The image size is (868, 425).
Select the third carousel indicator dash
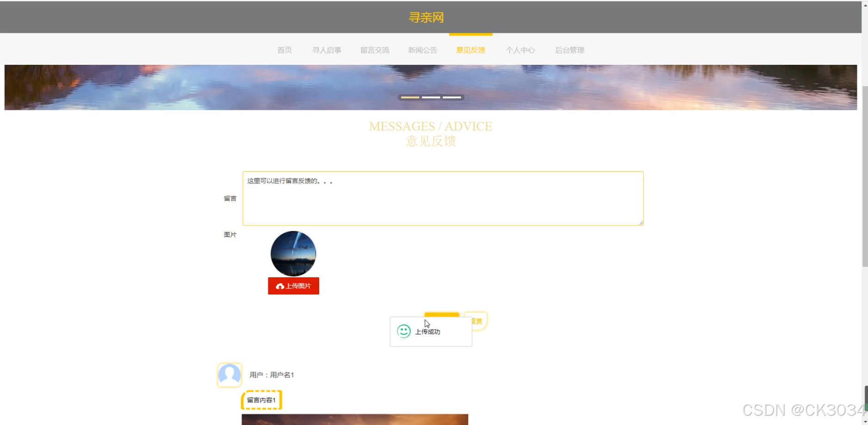tap(452, 97)
